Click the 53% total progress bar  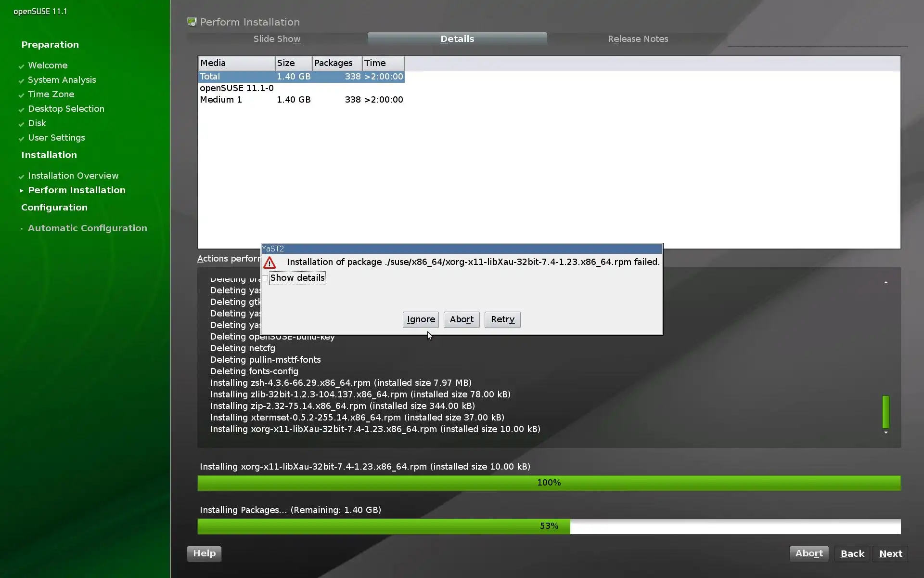549,526
